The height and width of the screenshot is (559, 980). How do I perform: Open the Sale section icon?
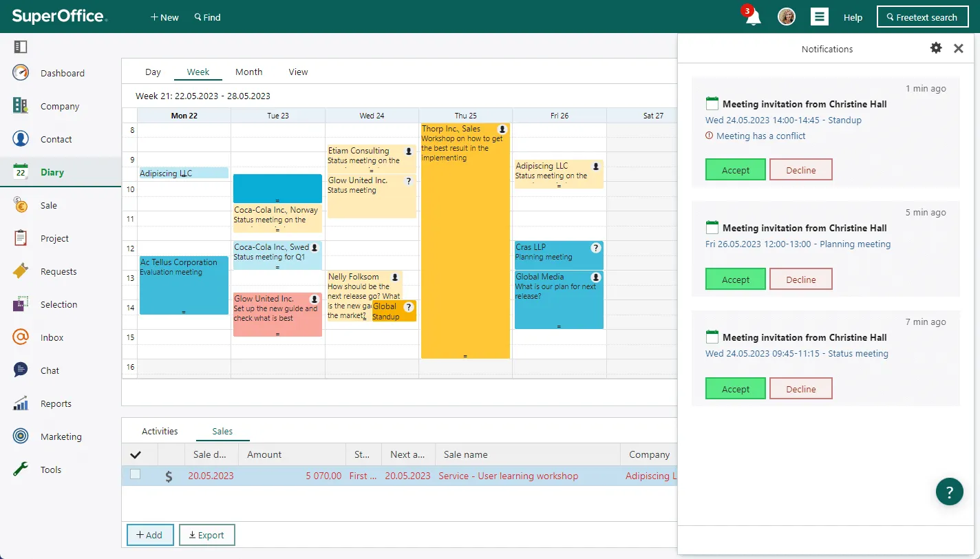[x=21, y=205]
